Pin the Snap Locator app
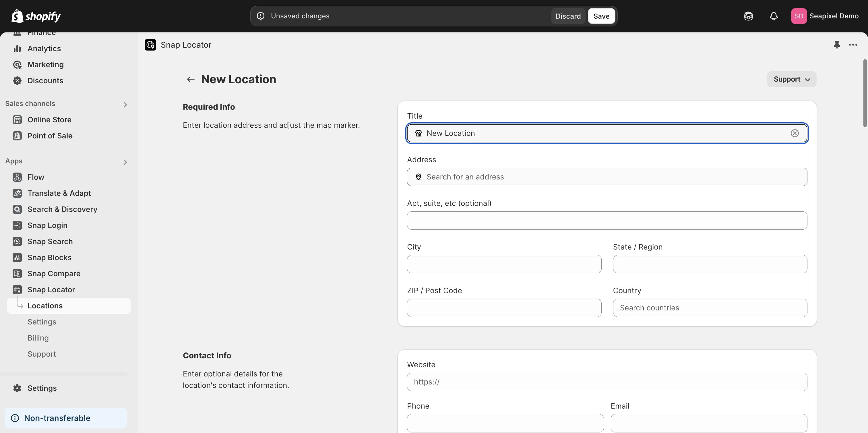868x433 pixels. (837, 45)
